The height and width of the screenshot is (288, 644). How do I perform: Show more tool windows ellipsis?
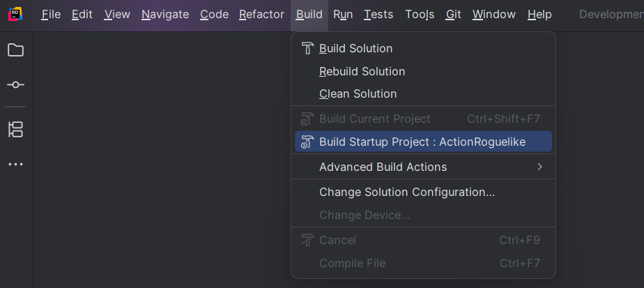pyautogui.click(x=15, y=165)
